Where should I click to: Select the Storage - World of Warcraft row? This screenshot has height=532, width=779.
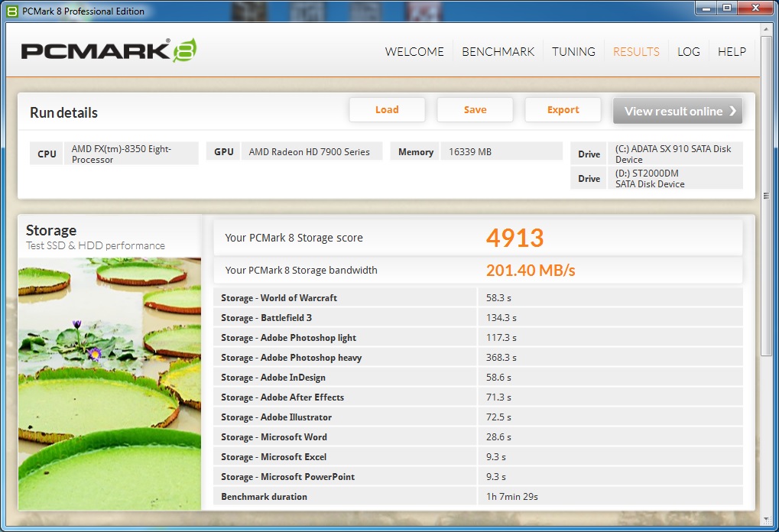pyautogui.click(x=478, y=297)
